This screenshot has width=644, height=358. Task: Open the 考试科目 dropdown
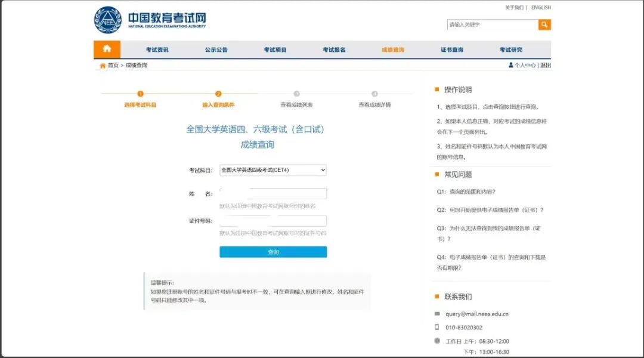(x=273, y=170)
